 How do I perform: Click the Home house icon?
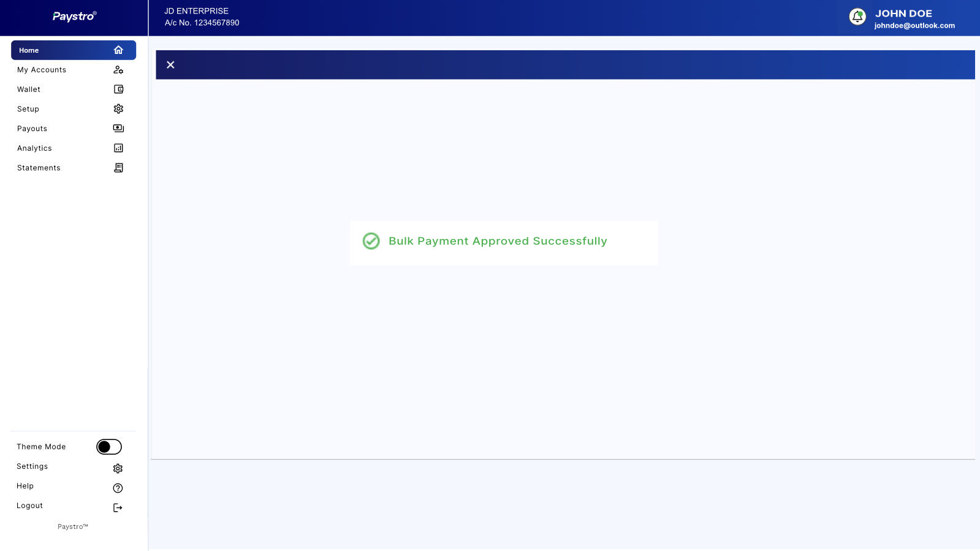click(118, 50)
